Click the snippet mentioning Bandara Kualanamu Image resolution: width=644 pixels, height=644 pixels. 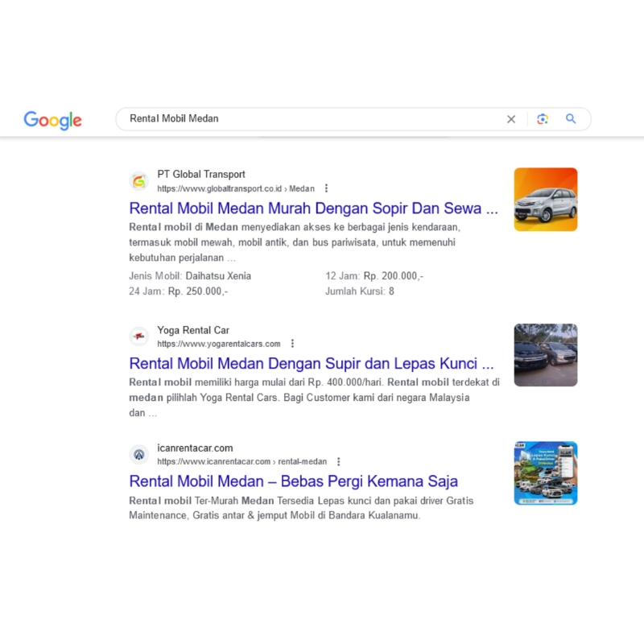(301, 508)
